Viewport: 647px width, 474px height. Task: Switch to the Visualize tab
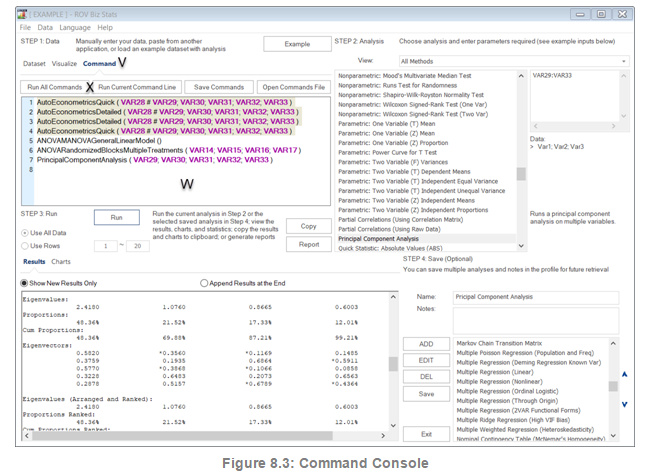pyautogui.click(x=64, y=63)
